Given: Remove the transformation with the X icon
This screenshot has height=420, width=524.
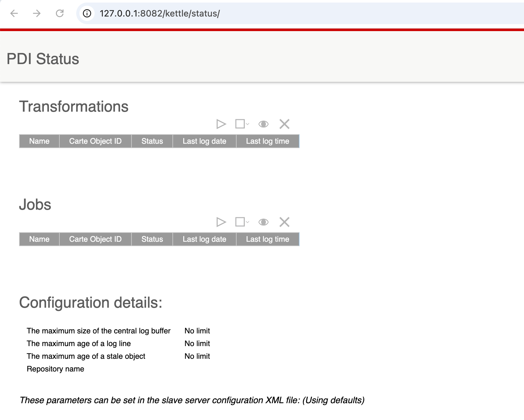Looking at the screenshot, I should point(285,124).
